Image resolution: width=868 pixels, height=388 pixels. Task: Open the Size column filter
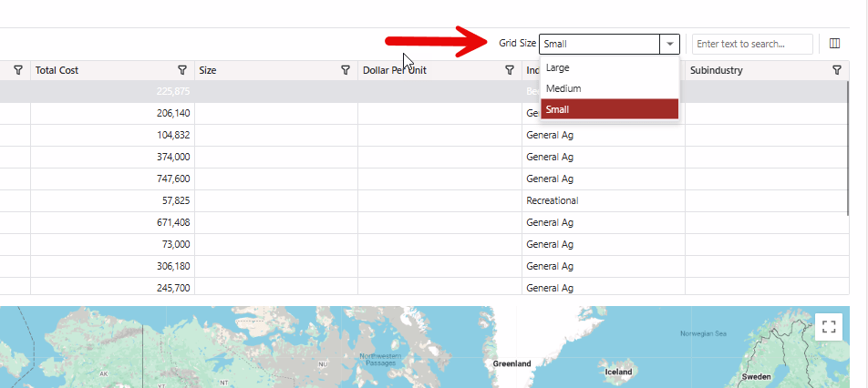point(346,70)
